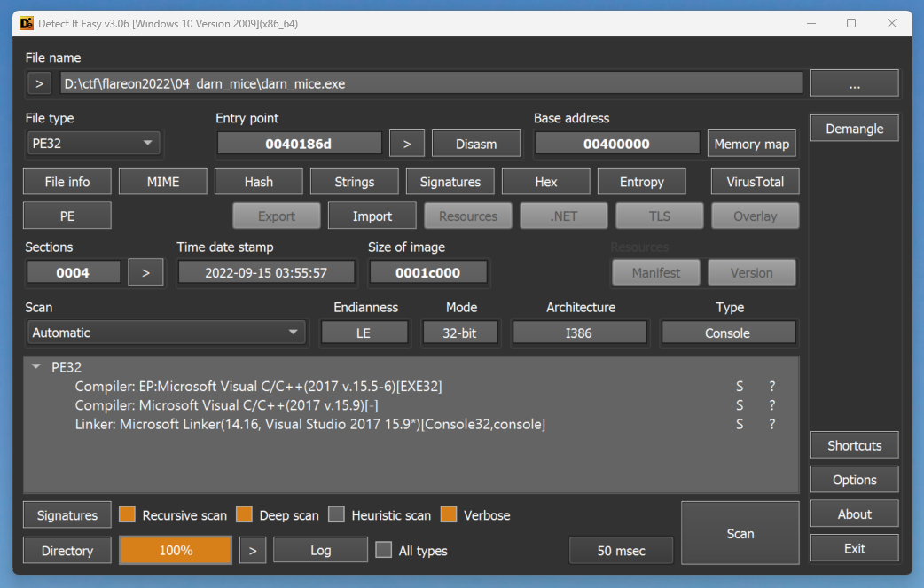Open the Entropy analysis
Image resolution: width=924 pixels, height=588 pixels.
tap(642, 181)
